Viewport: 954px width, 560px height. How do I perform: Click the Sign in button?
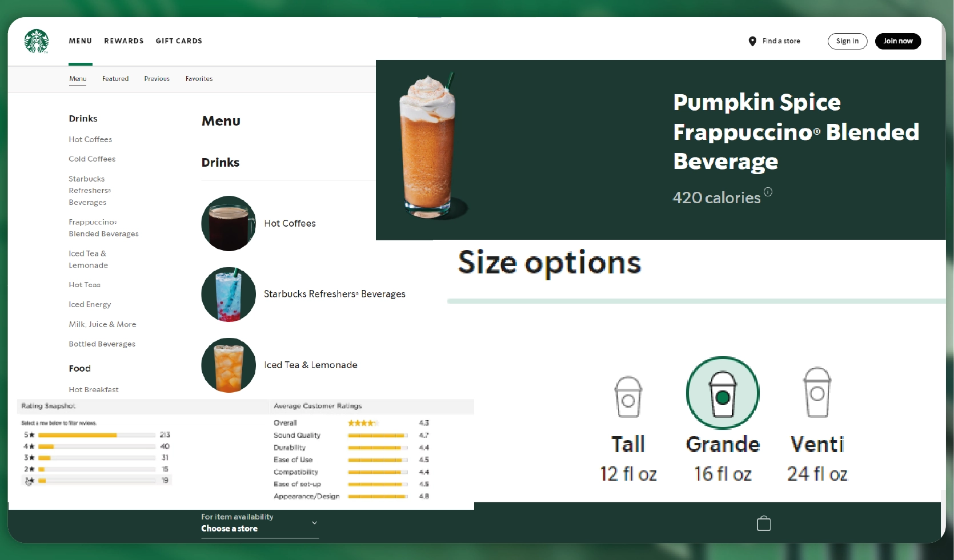pos(848,41)
